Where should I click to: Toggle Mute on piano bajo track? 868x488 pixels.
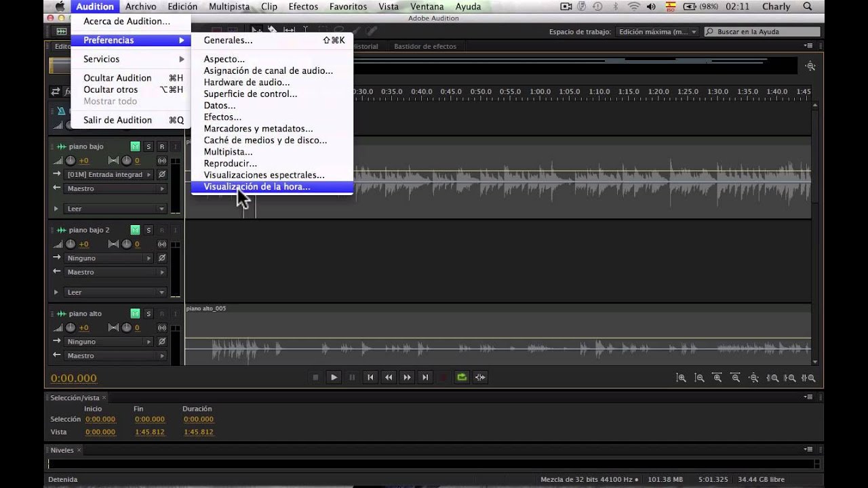(135, 146)
